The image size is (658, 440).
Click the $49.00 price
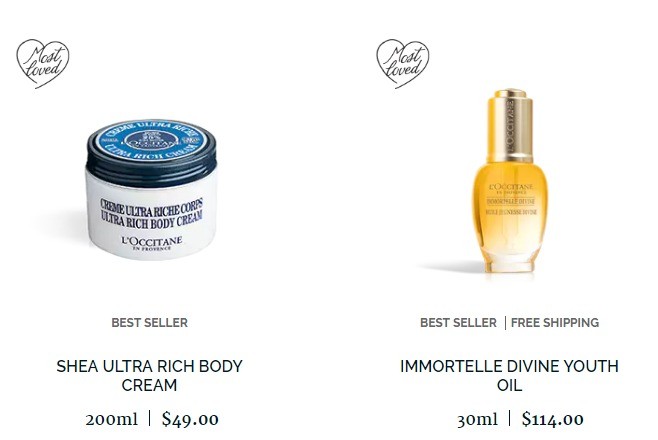pyautogui.click(x=190, y=419)
